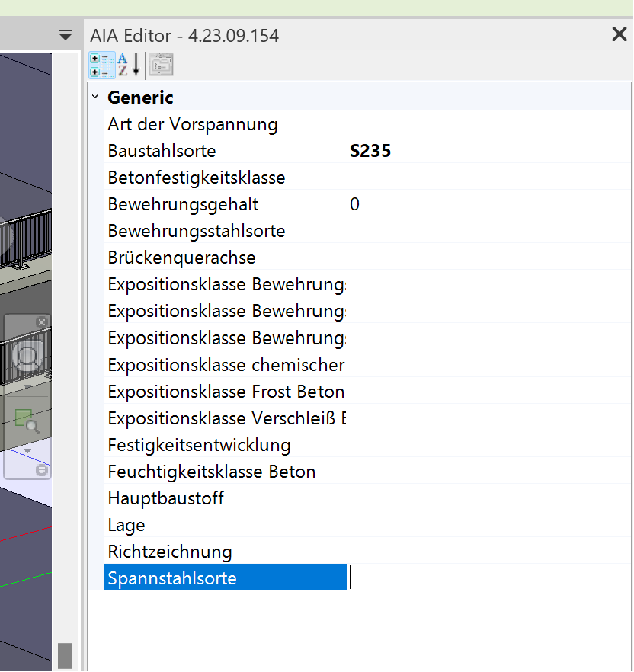The width and height of the screenshot is (634, 672).
Task: Click into the Spannstahlsorte value field
Action: point(488,578)
